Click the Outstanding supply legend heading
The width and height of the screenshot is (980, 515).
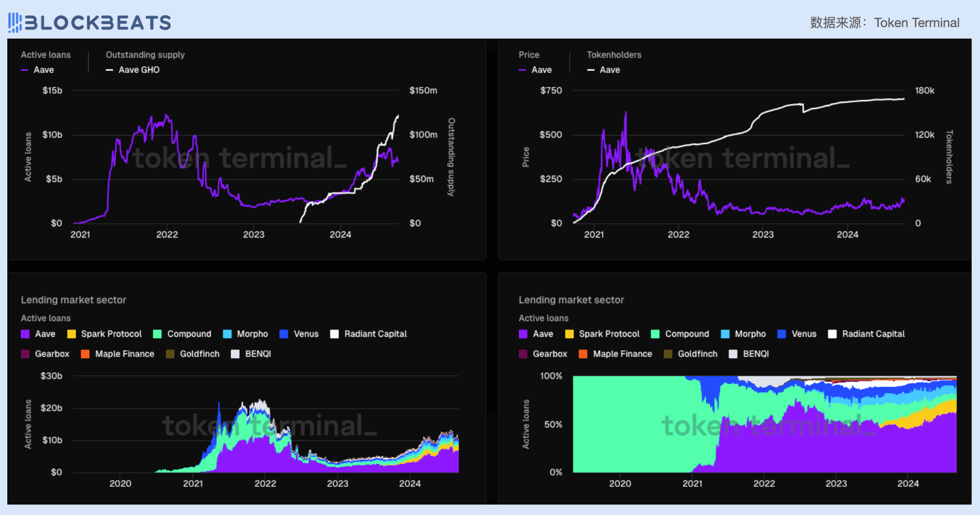click(x=145, y=55)
